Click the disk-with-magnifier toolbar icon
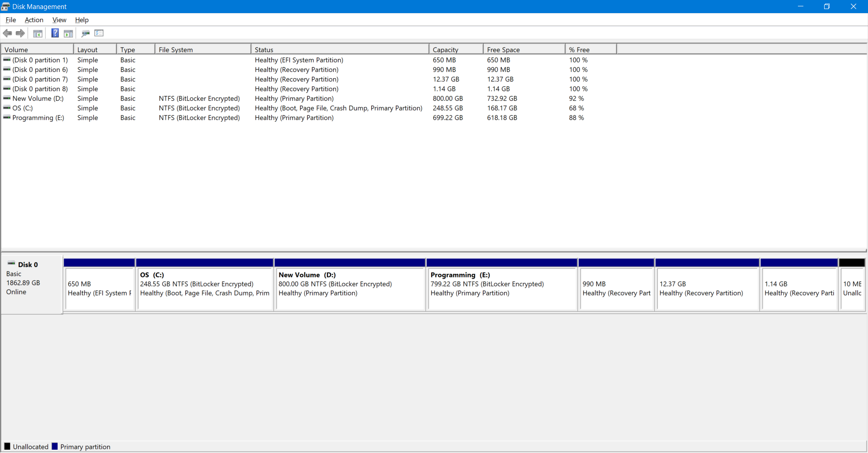The height and width of the screenshot is (453, 868). [x=85, y=33]
